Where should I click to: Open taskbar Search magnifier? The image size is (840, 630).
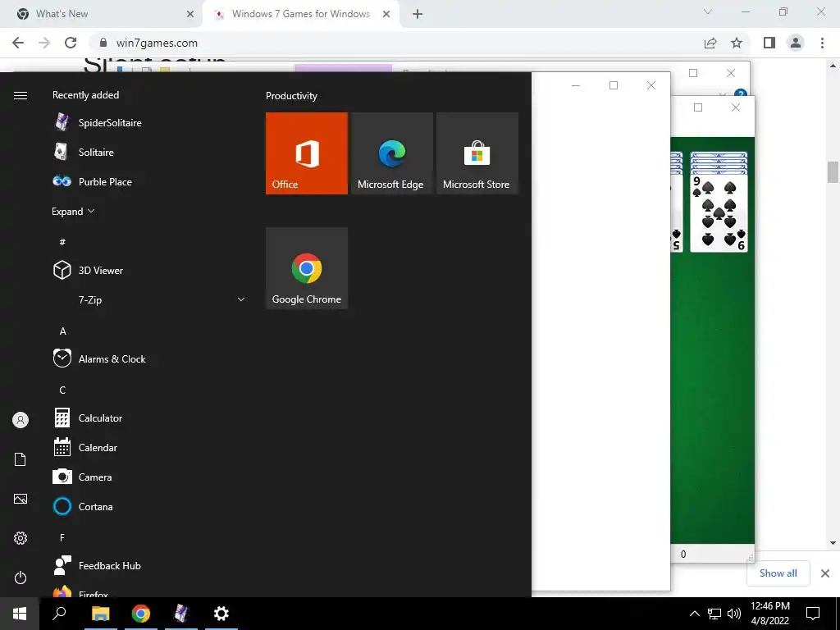point(59,614)
